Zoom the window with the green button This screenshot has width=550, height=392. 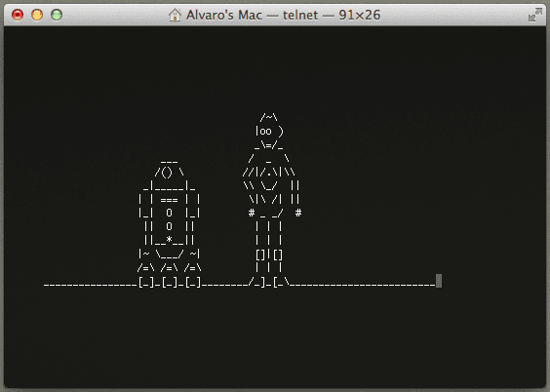click(x=57, y=15)
